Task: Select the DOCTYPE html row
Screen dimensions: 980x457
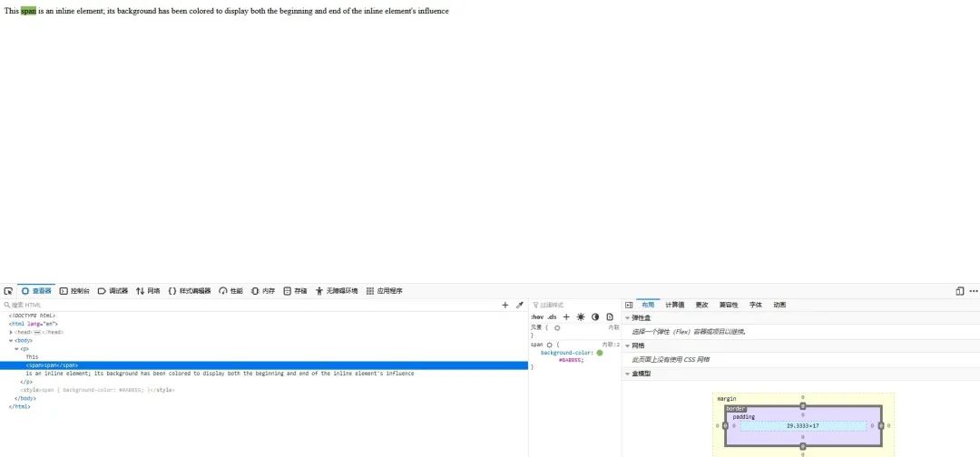Action: [31, 316]
